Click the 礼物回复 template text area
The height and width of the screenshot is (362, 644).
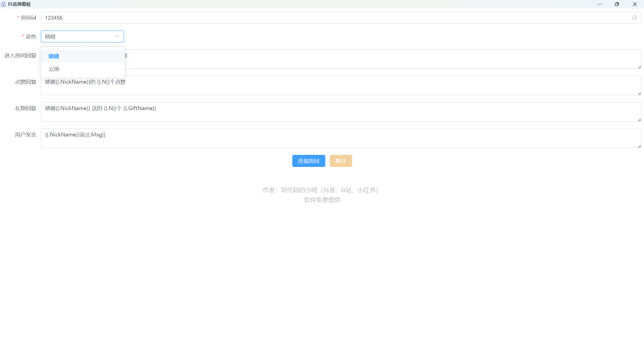point(341,112)
